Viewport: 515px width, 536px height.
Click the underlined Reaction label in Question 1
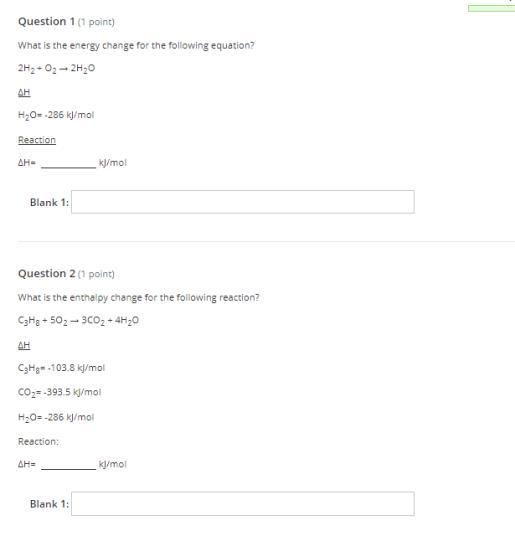(x=37, y=140)
